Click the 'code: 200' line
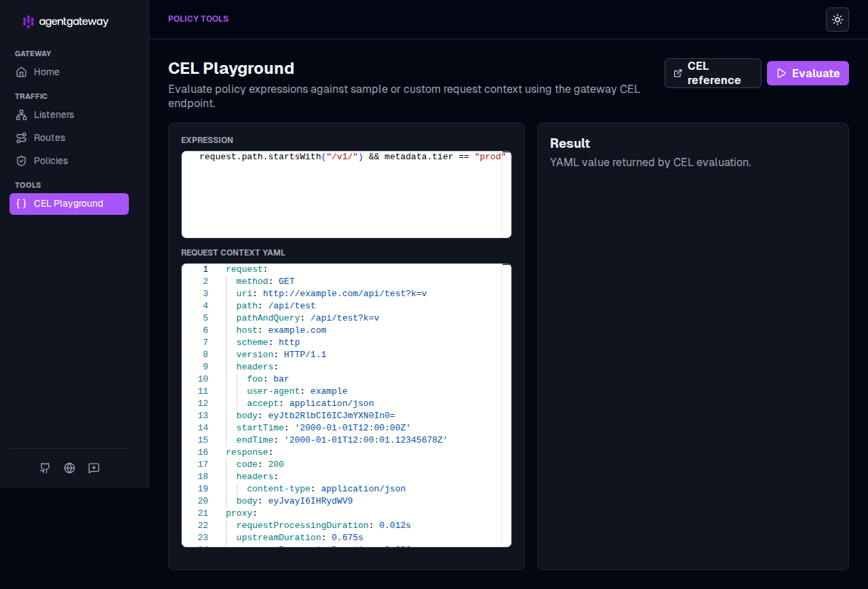The image size is (868, 589). tap(260, 464)
